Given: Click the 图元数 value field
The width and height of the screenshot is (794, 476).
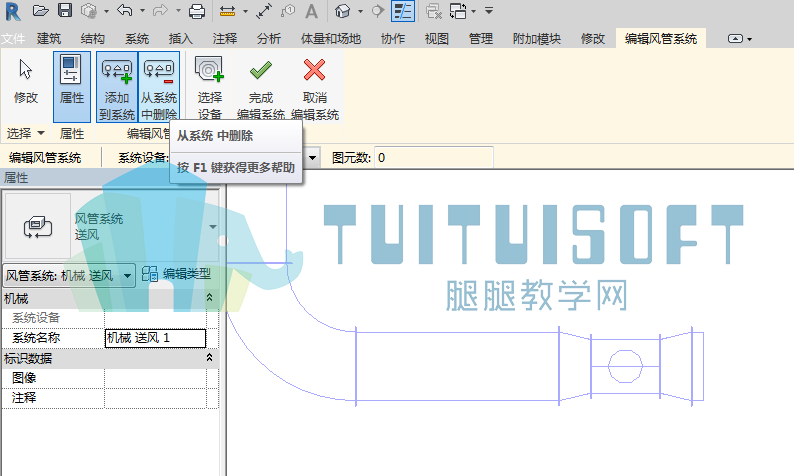Looking at the screenshot, I should click(433, 157).
